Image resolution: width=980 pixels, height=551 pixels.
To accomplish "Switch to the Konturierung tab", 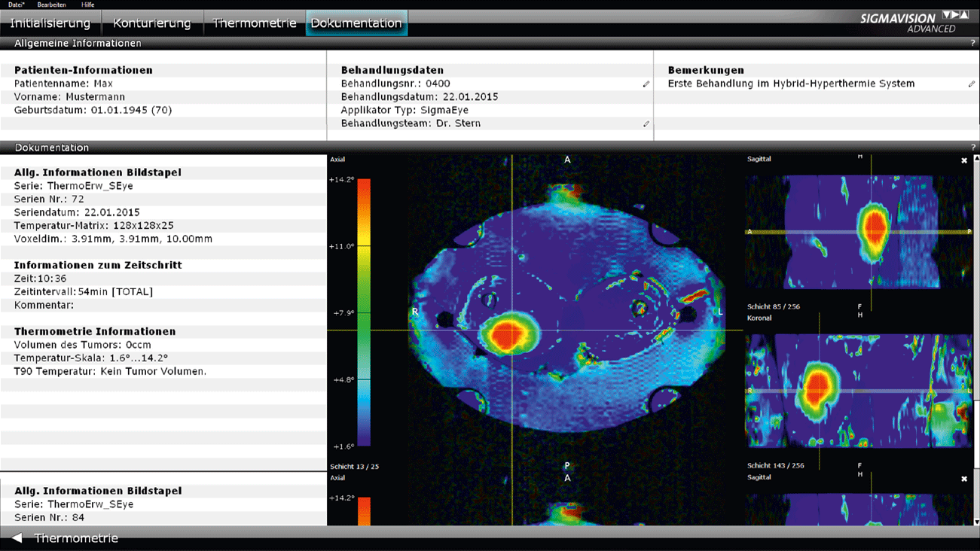I will pos(152,23).
